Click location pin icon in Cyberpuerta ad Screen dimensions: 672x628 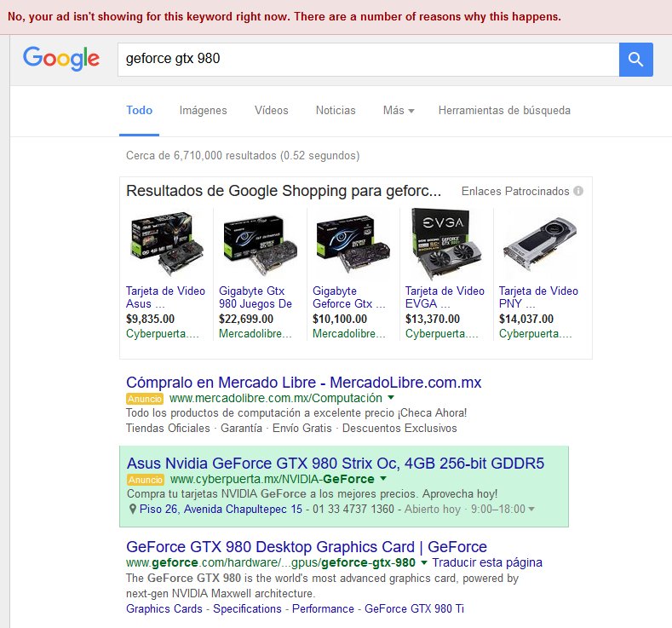tap(132, 510)
